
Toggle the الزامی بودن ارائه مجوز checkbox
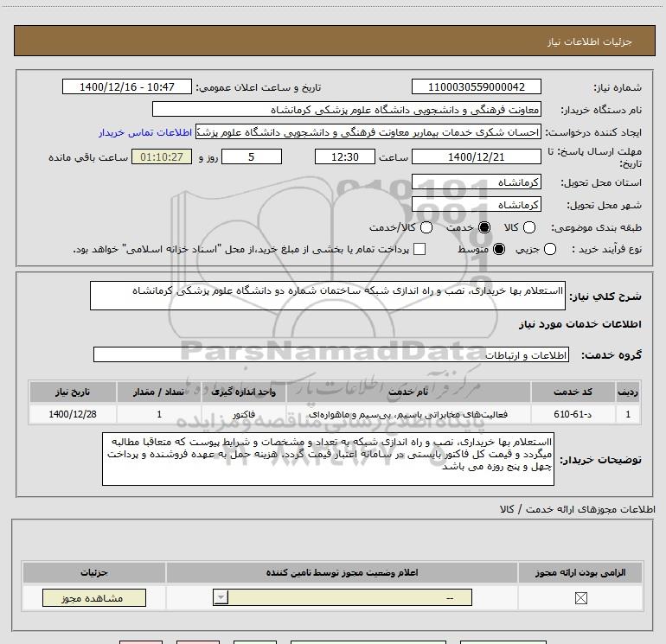[580, 598]
